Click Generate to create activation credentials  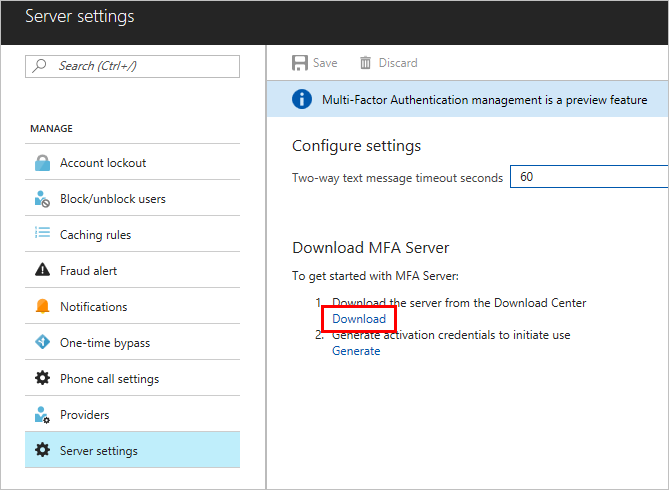pyautogui.click(x=356, y=351)
